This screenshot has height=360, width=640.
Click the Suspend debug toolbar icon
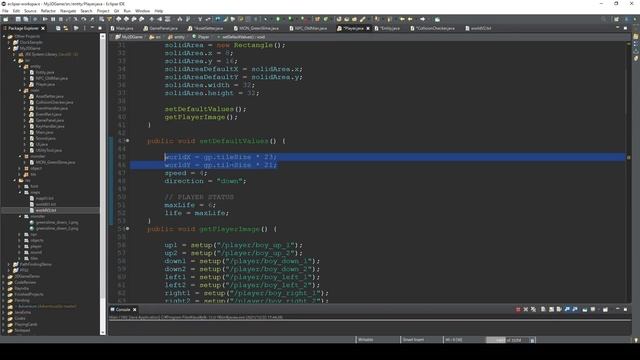click(53, 19)
